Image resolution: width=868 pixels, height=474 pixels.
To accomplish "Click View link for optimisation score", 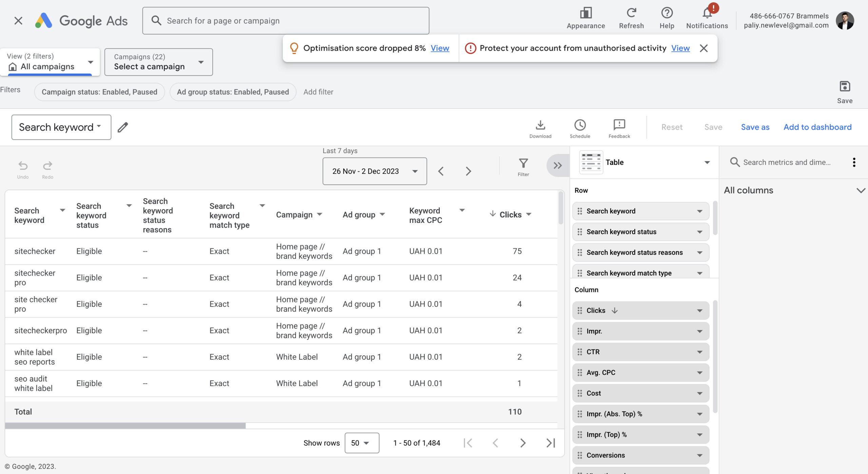I will [x=440, y=48].
